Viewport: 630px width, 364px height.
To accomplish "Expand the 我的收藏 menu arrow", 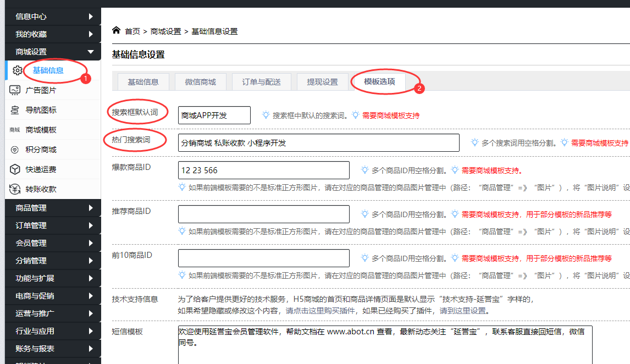I will pos(91,34).
